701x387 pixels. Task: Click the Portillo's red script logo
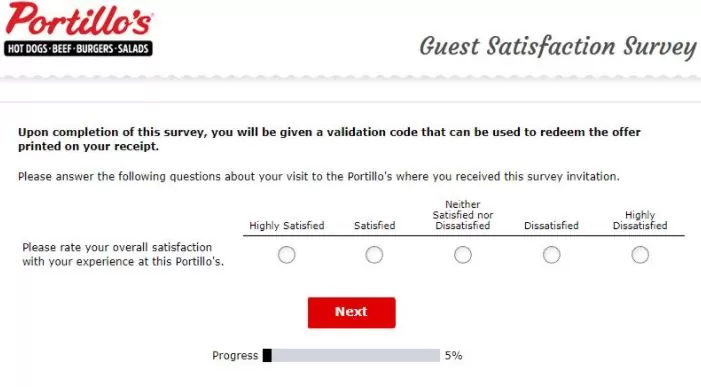pyautogui.click(x=79, y=20)
